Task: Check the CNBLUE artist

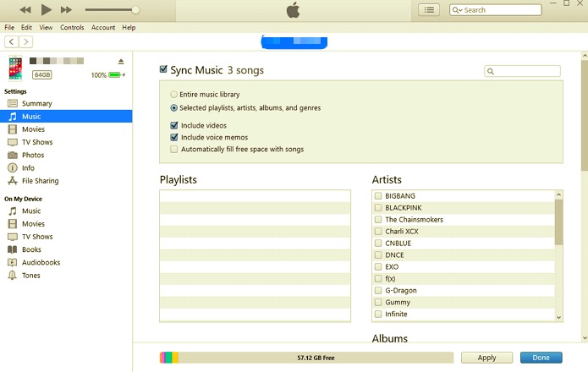Action: coord(378,243)
